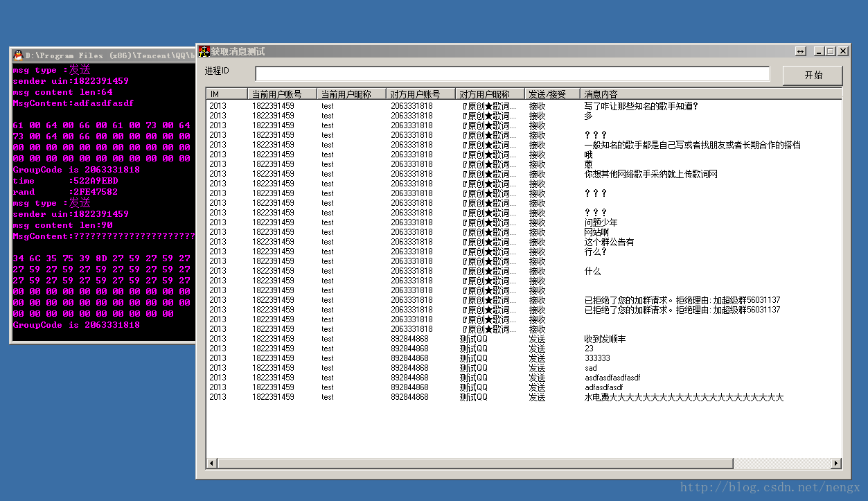
Task: Sort by 当前用户账号 column header
Action: (282, 94)
